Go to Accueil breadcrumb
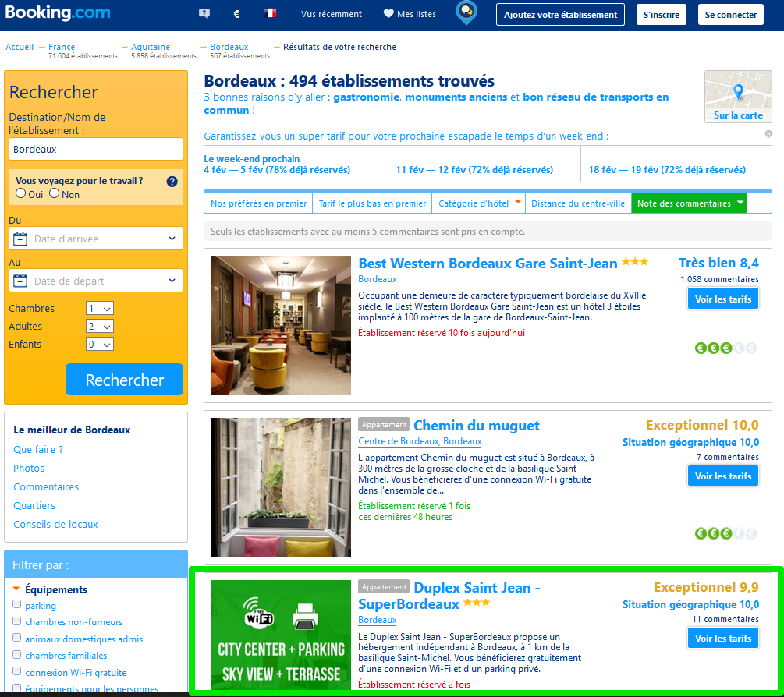The width and height of the screenshot is (784, 697). pyautogui.click(x=20, y=47)
